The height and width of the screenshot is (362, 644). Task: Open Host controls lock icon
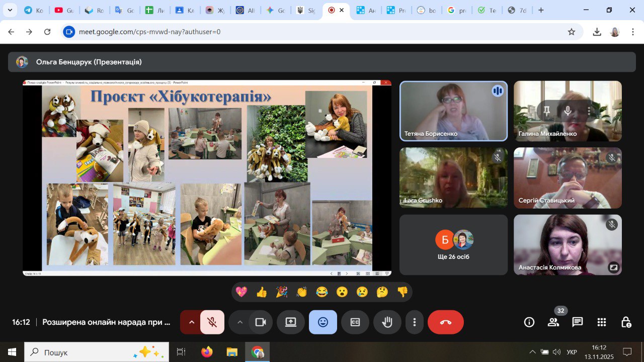coord(625,322)
